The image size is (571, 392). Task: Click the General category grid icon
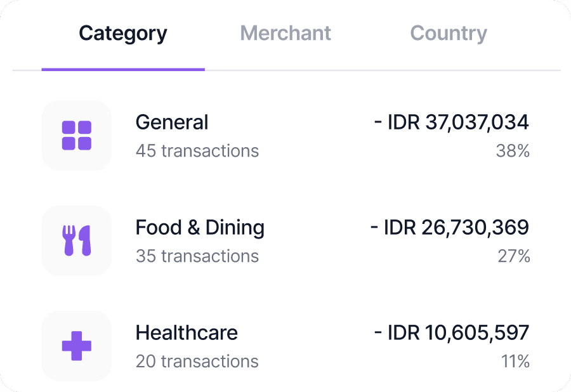click(76, 135)
